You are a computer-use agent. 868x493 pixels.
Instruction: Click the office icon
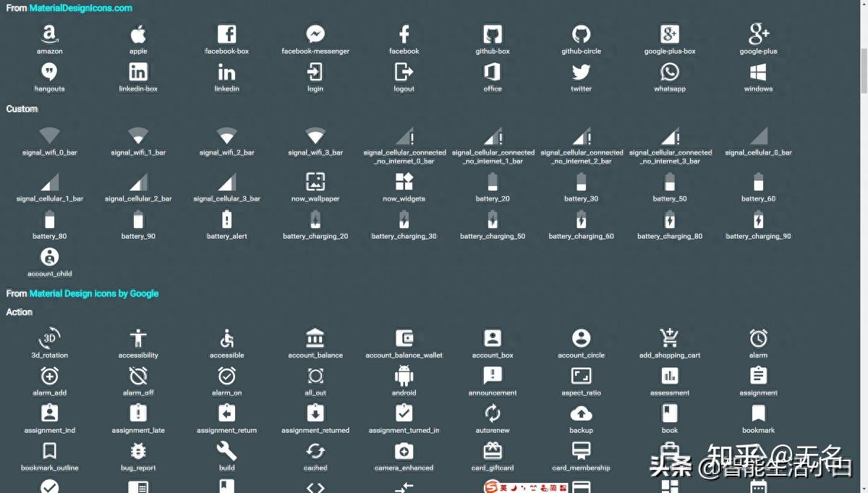click(x=493, y=72)
